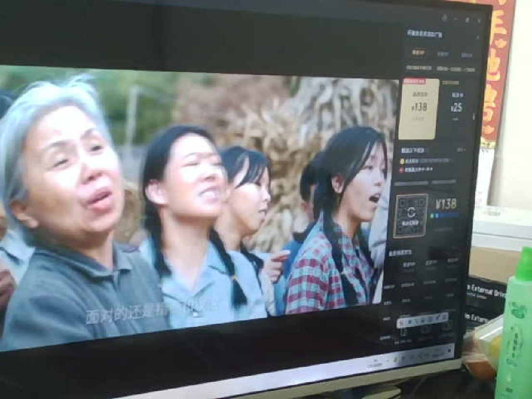This screenshot has width=532, height=399.
Task: Click the payment method icons below ¥138
Action: [x=443, y=216]
